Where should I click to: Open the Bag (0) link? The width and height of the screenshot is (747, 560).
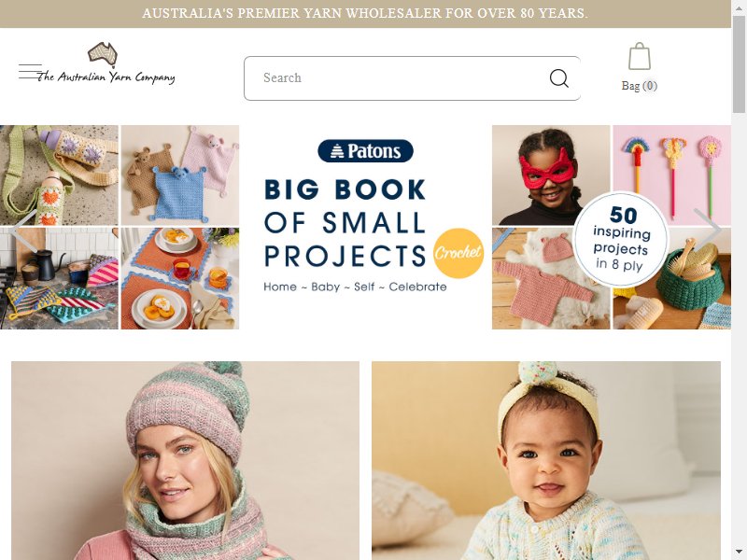(x=640, y=86)
